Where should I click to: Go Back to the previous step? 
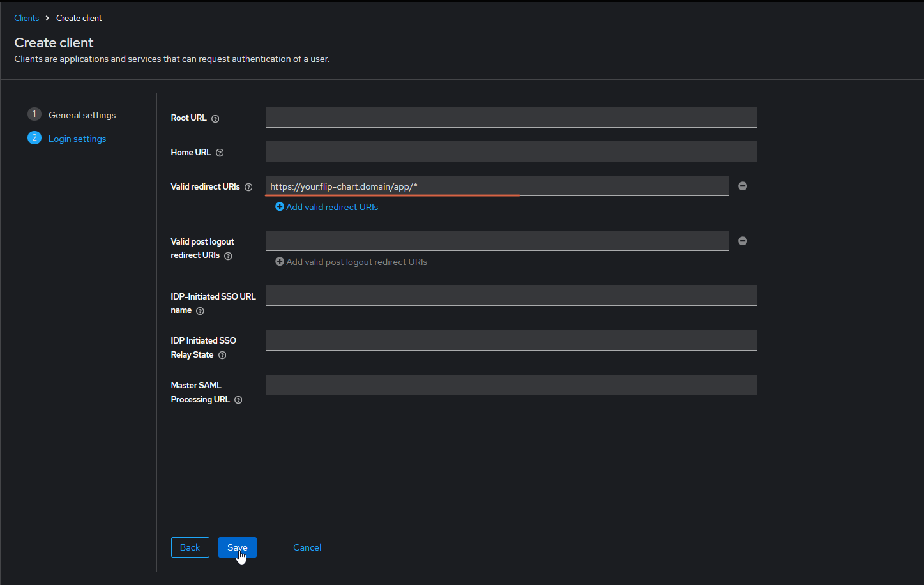coord(190,547)
